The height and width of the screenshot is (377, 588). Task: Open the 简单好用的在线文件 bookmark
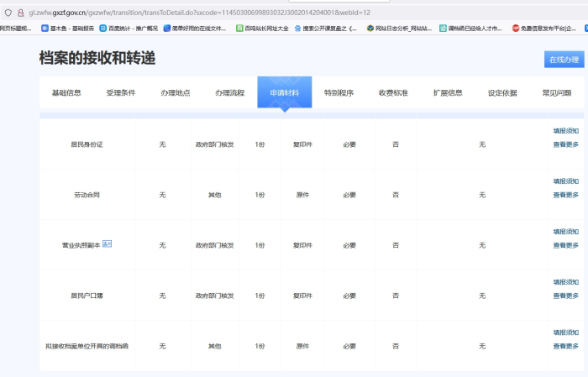click(x=195, y=28)
